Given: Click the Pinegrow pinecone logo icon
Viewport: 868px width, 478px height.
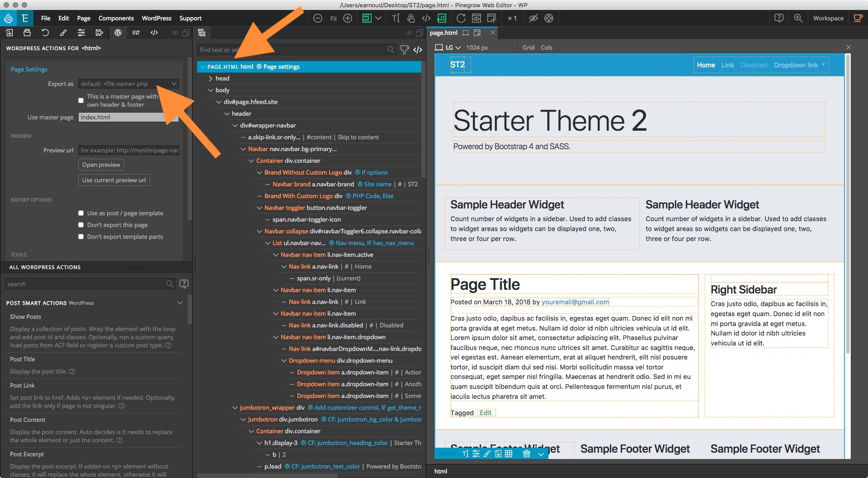Looking at the screenshot, I should pyautogui.click(x=8, y=19).
